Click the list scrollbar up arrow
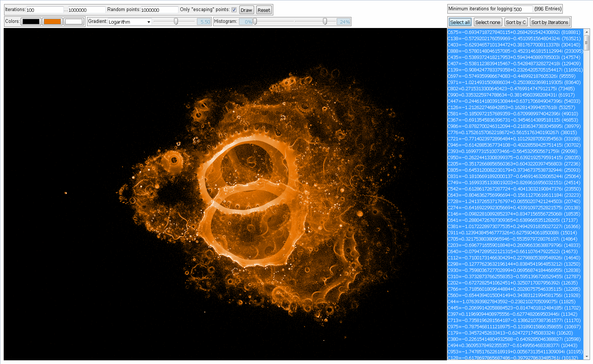Screen dimensions: 593x364 [x=586, y=31]
